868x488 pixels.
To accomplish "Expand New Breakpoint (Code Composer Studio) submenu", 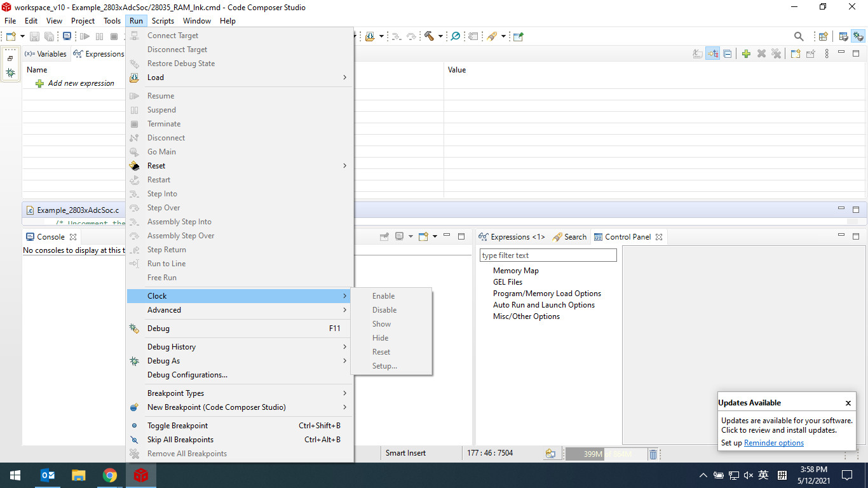I will tap(240, 407).
